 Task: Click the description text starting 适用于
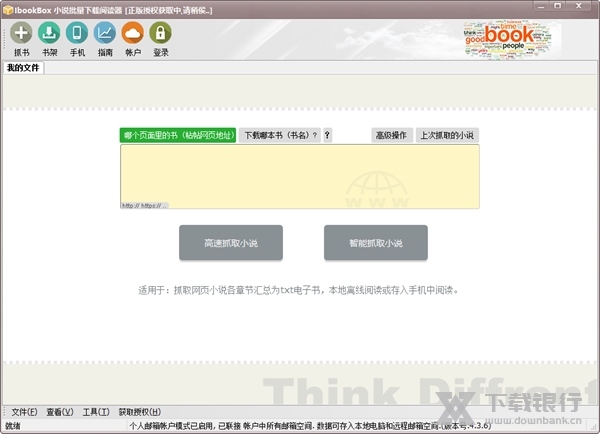pyautogui.click(x=298, y=290)
